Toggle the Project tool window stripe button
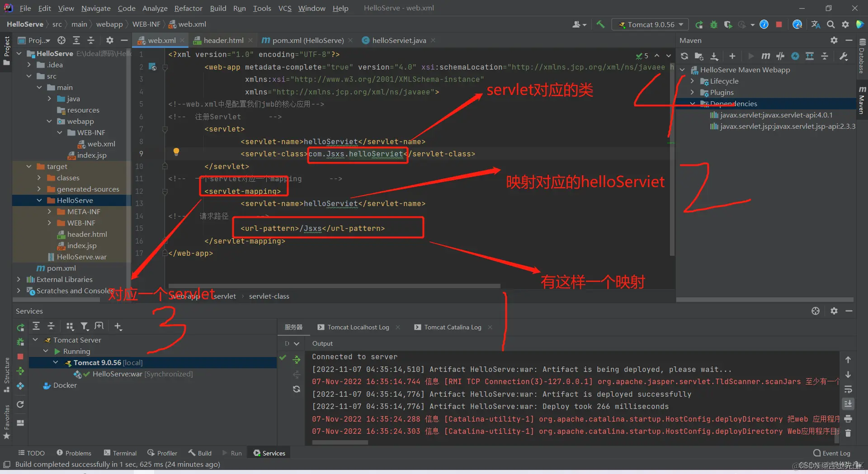 point(6,51)
